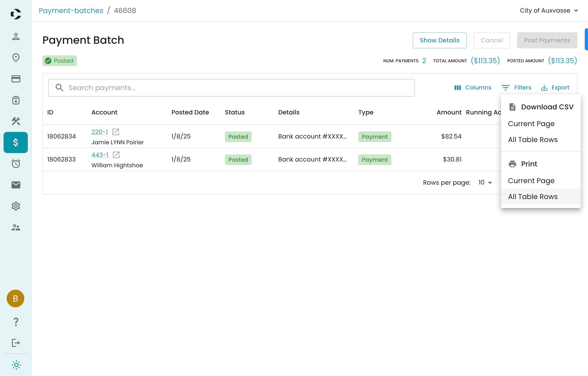Image resolution: width=588 pixels, height=376 pixels.
Task: Open account link 443-1
Action: 100,155
